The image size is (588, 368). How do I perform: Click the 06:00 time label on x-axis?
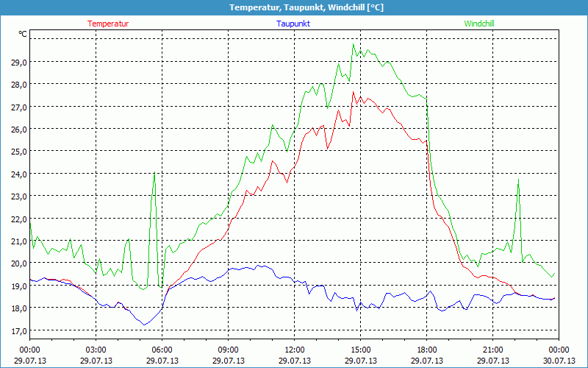162,350
